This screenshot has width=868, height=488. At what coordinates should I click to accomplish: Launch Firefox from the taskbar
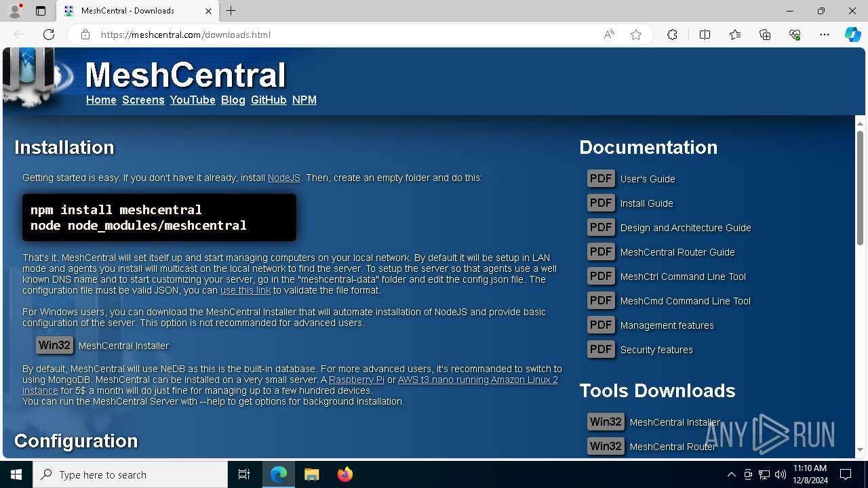pyautogui.click(x=345, y=474)
